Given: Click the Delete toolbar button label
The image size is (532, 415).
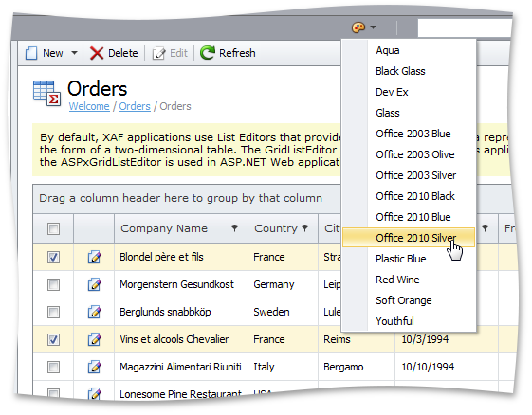Looking at the screenshot, I should pyautogui.click(x=123, y=53).
